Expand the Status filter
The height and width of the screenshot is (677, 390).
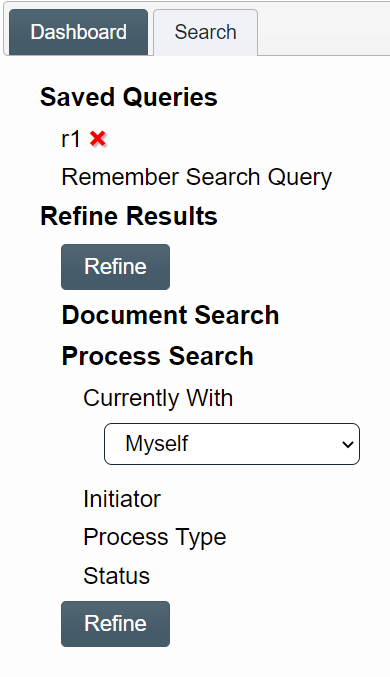coord(117,576)
